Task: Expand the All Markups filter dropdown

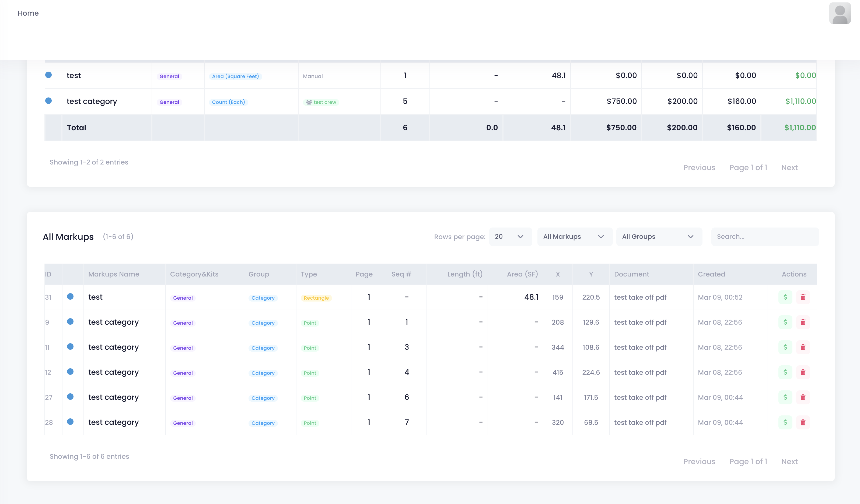Action: tap(574, 236)
